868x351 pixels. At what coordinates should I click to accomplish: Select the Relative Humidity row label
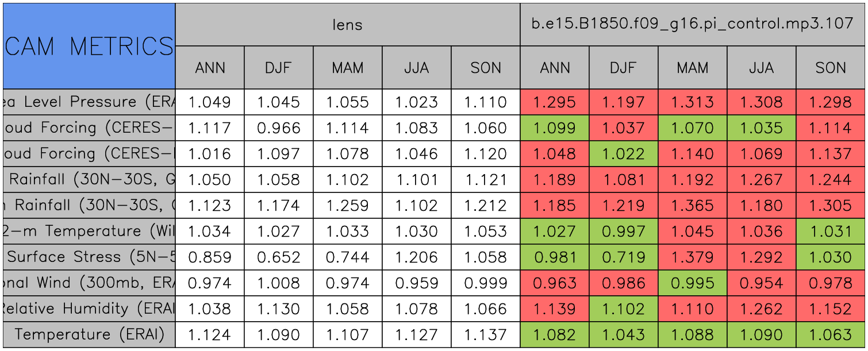tap(89, 308)
